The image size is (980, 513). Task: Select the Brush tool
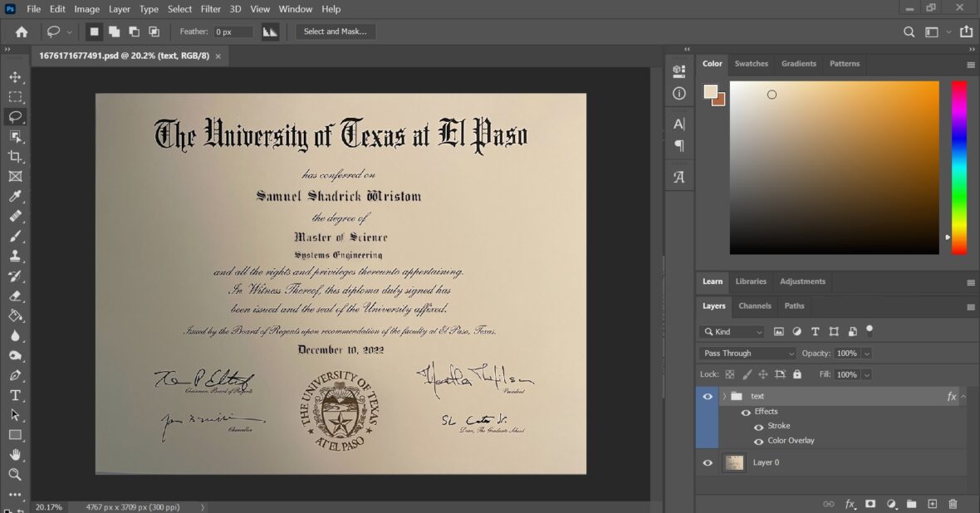click(15, 237)
